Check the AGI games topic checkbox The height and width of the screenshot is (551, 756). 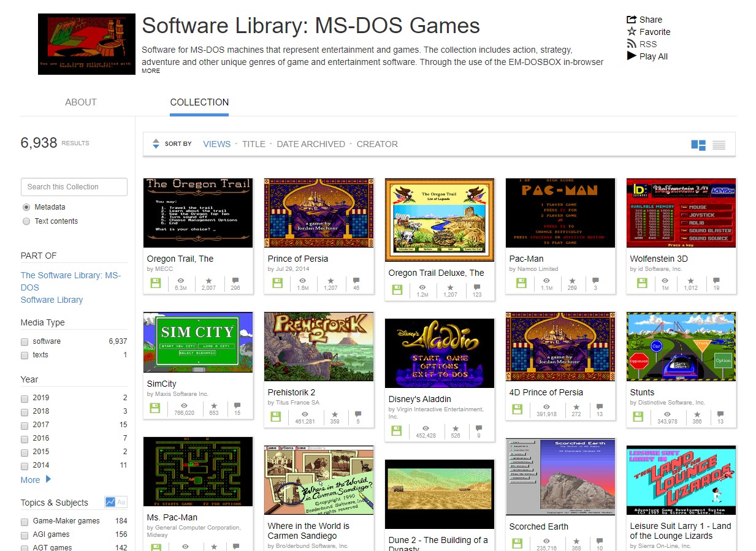(25, 535)
